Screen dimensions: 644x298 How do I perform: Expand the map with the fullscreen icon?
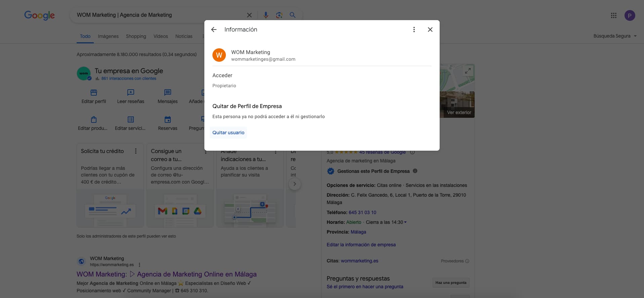468,71
